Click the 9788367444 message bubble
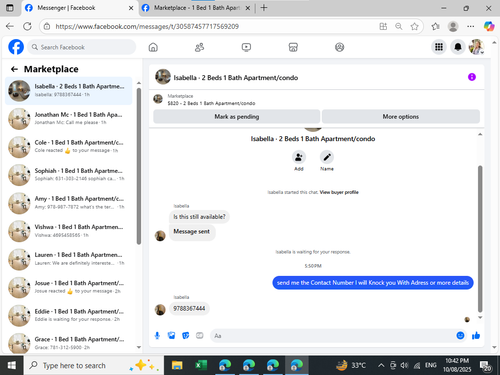Image resolution: width=500 pixels, height=375 pixels. coord(189,308)
